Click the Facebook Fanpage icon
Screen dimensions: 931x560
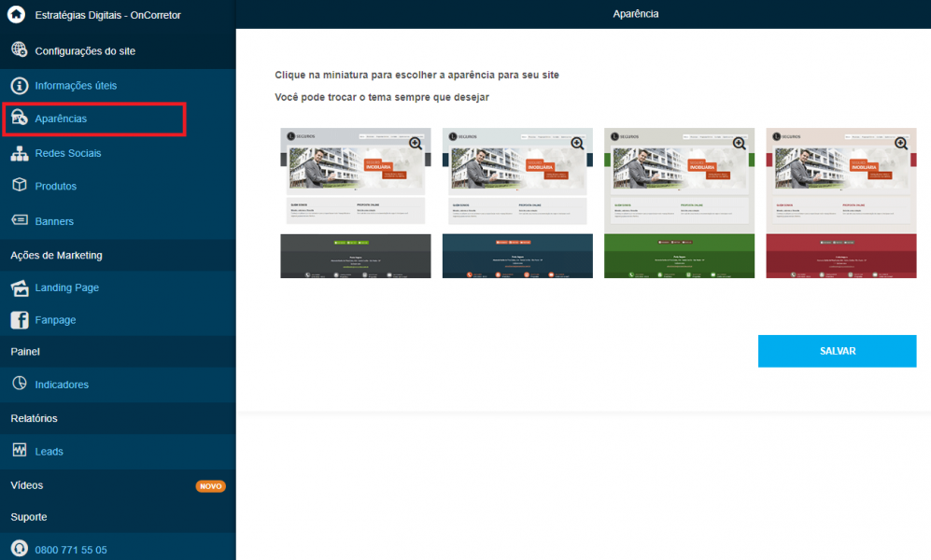pos(19,320)
